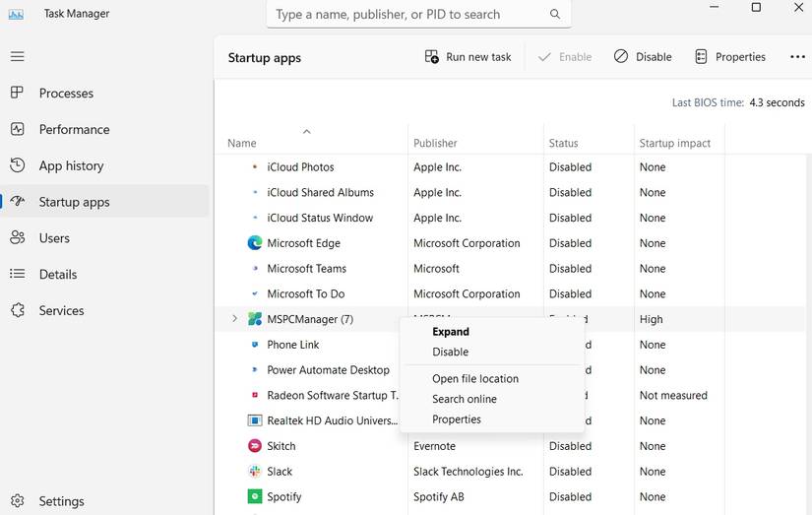812x515 pixels.
Task: Click the Settings gear icon
Action: pos(17,500)
